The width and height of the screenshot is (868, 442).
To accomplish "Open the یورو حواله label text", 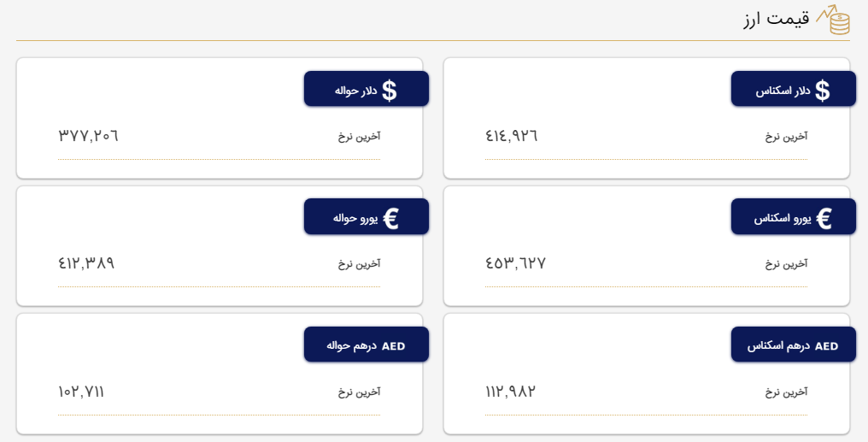I will tap(349, 219).
